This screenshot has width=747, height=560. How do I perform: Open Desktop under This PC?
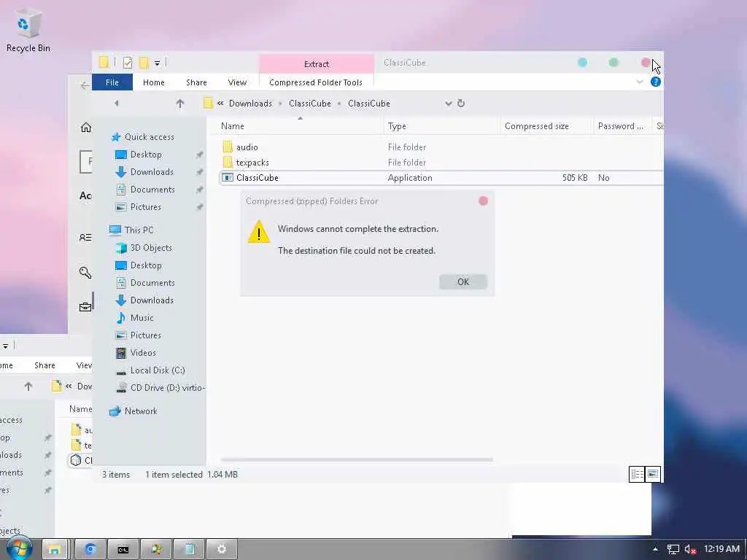click(x=146, y=265)
